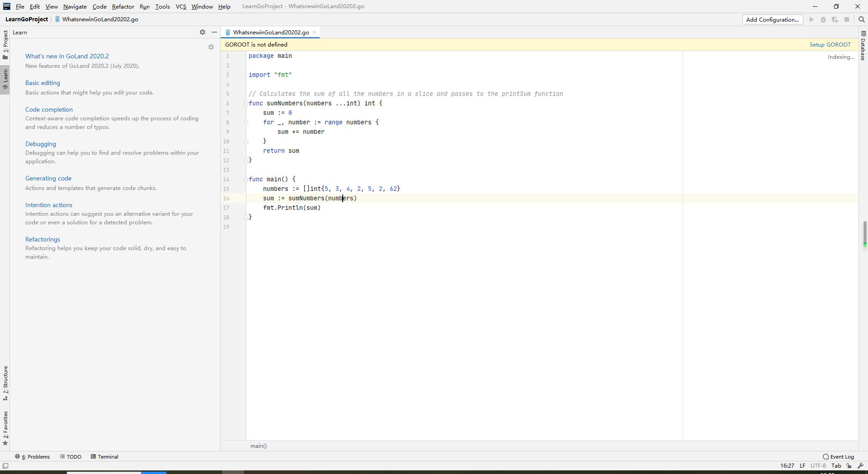Viewport: 868px width, 474px height.
Task: Close the WhatsnewinGoLand20202.go tab
Action: (314, 32)
